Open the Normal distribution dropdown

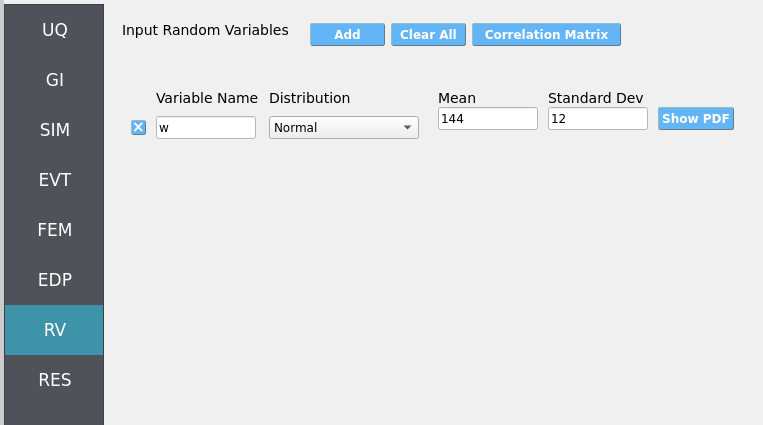(344, 128)
